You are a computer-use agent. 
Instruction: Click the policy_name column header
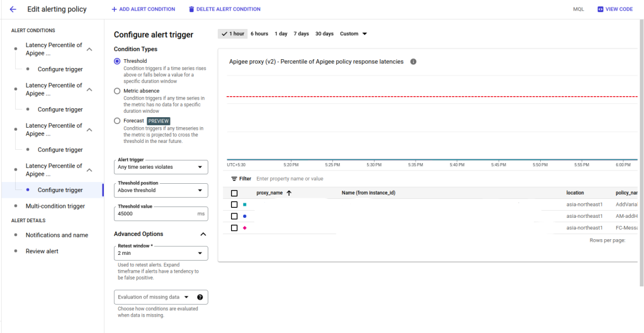point(626,193)
